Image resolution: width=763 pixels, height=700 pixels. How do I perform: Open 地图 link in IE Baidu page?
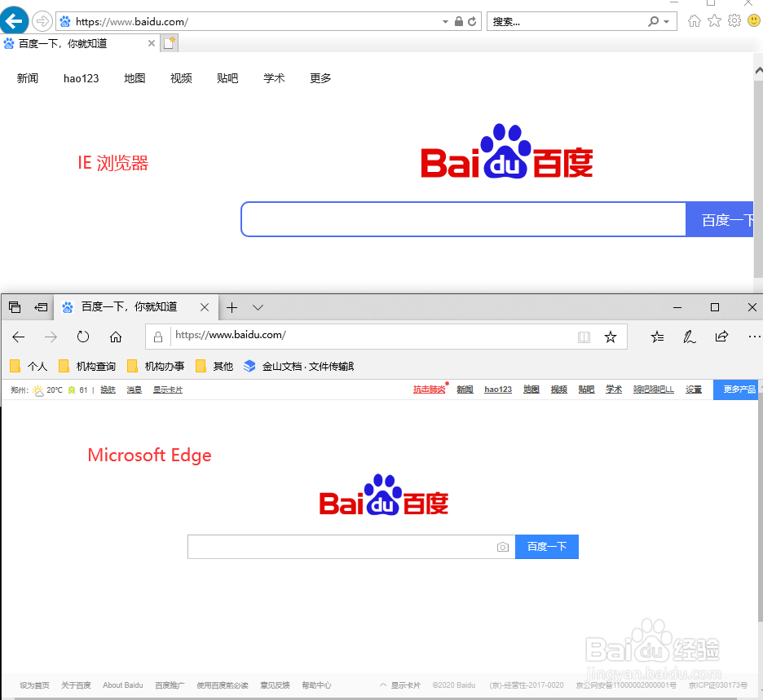(135, 78)
